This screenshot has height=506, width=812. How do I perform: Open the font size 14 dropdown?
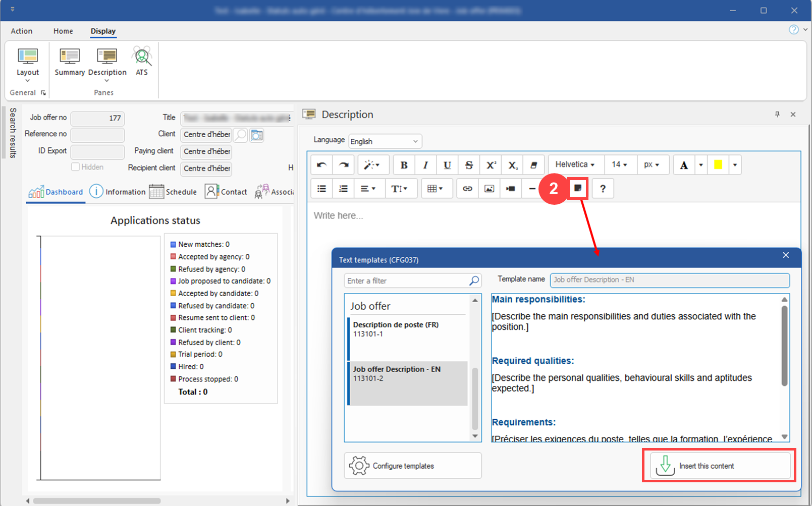619,165
